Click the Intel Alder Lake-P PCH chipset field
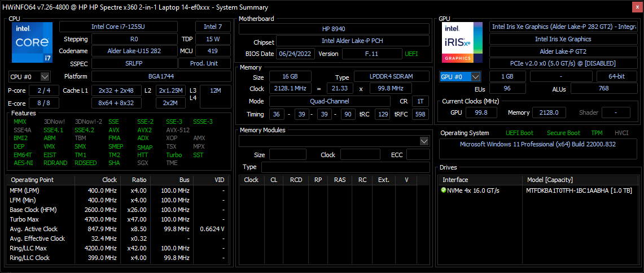Viewport: 644px width, 273px height. click(353, 41)
